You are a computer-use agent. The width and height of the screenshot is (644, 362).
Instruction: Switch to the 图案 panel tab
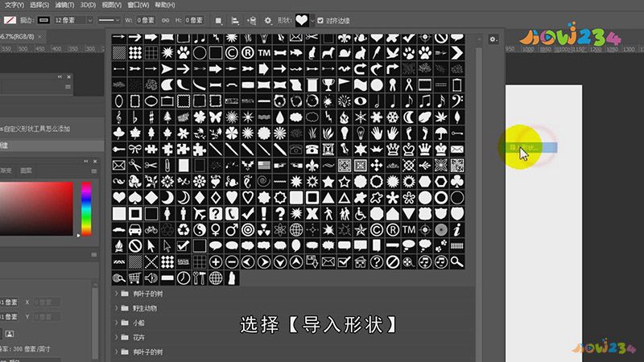27,171
